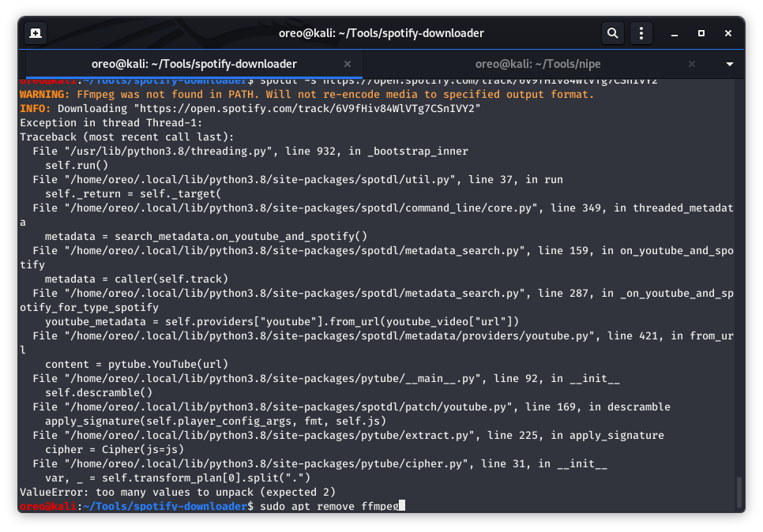Switch to the spotify-downloader tab
Viewport: 763px width, 532px height.
click(194, 64)
